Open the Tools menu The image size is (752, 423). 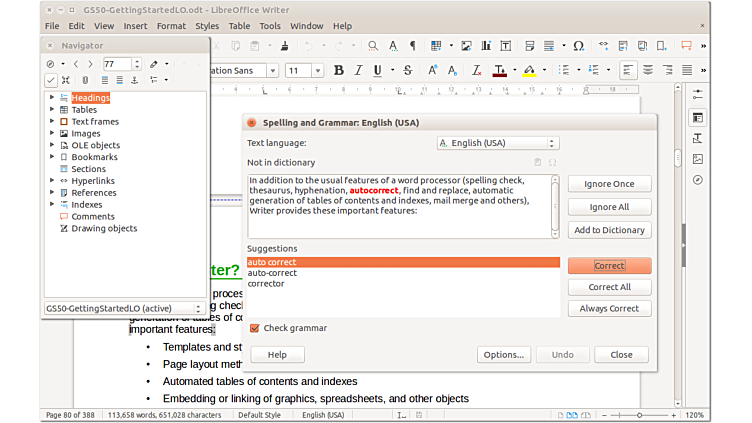point(270,26)
